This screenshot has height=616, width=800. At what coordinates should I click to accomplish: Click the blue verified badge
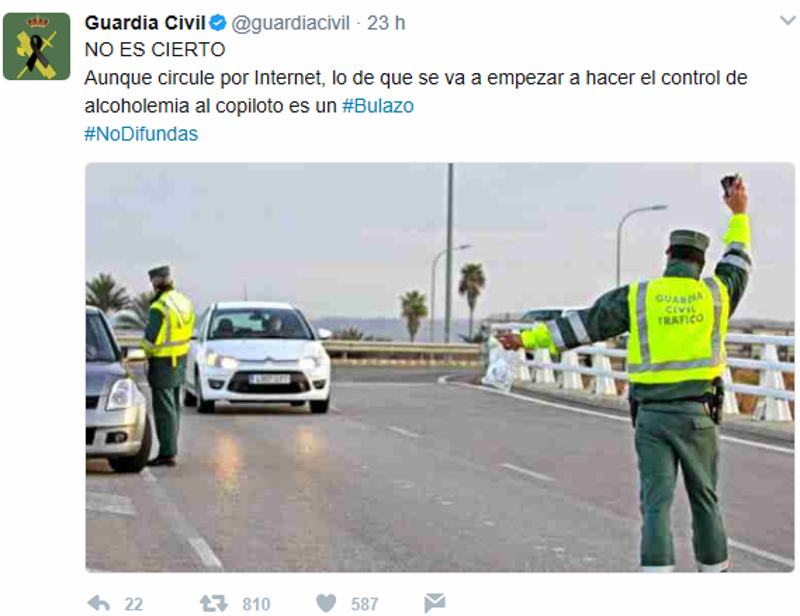[218, 23]
